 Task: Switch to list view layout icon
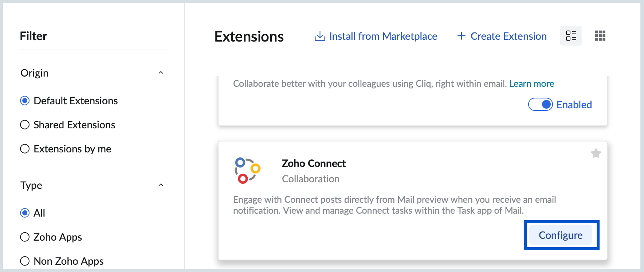point(571,36)
